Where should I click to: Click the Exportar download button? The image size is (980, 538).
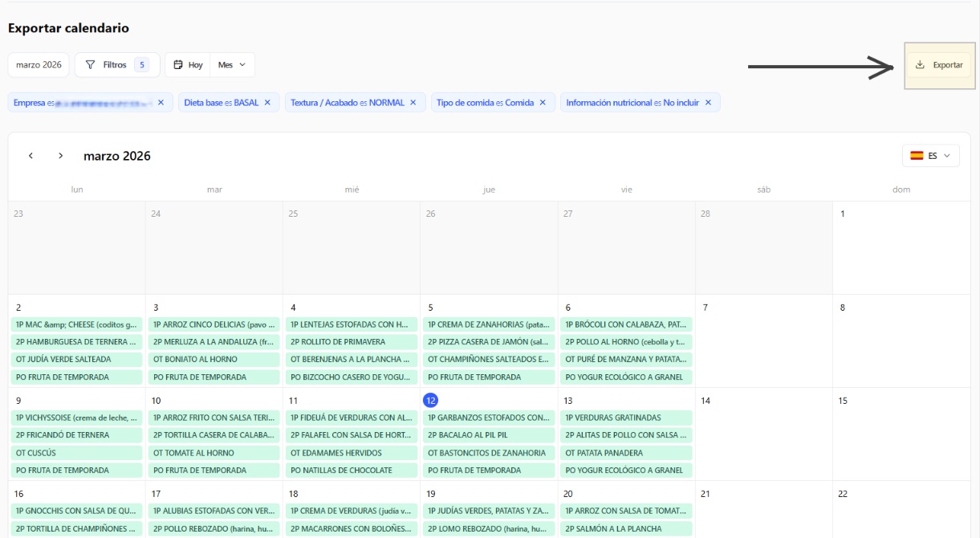(x=938, y=65)
